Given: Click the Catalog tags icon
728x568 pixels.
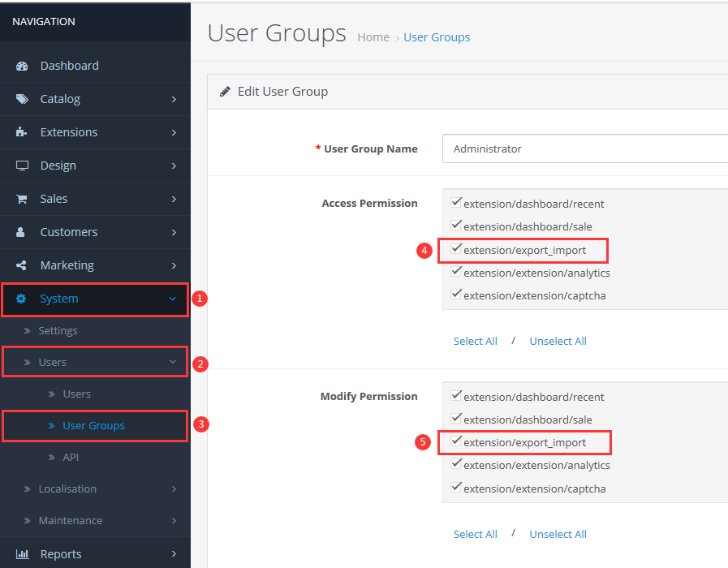Looking at the screenshot, I should click(x=22, y=99).
